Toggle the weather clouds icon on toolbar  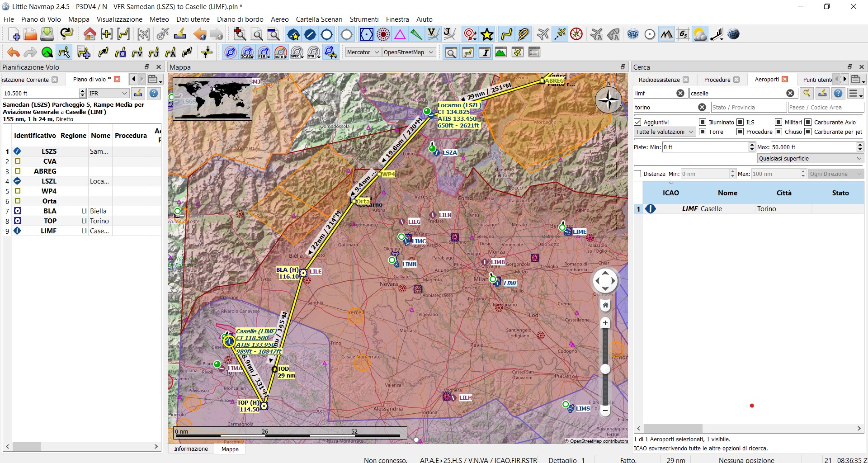point(700,34)
